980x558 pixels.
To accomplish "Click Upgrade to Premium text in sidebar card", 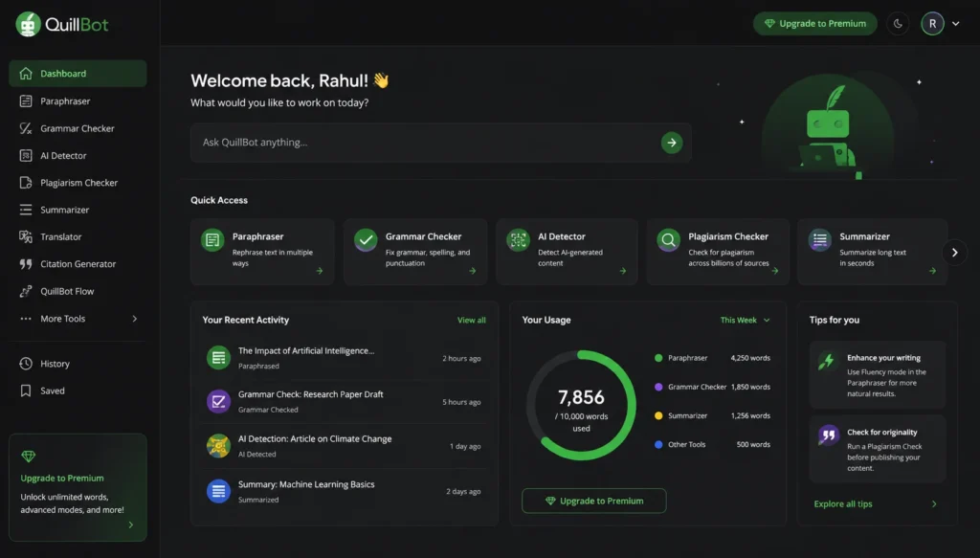I will point(62,478).
